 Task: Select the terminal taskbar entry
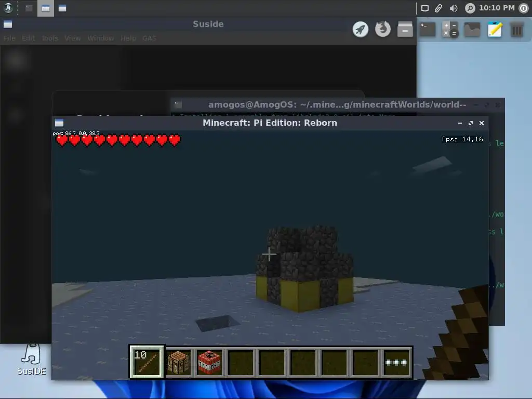coord(29,8)
